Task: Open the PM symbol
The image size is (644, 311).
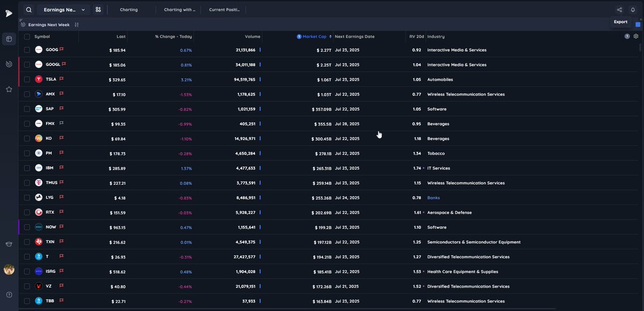Action: coord(49,153)
